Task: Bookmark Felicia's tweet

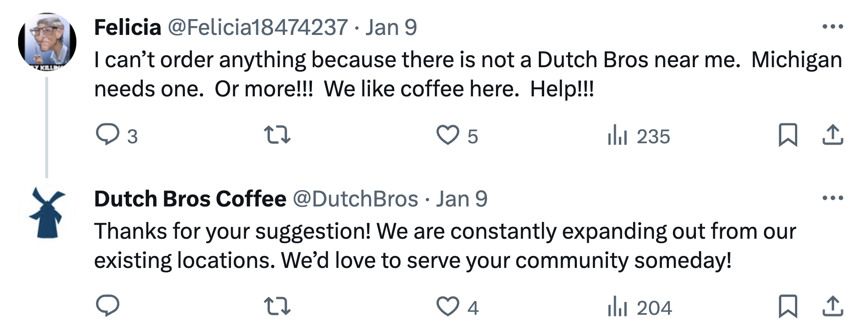Action: 787,135
